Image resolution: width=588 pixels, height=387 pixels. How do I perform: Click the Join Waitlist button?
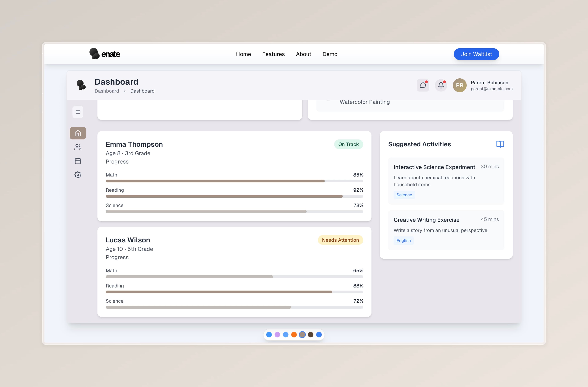coord(476,54)
